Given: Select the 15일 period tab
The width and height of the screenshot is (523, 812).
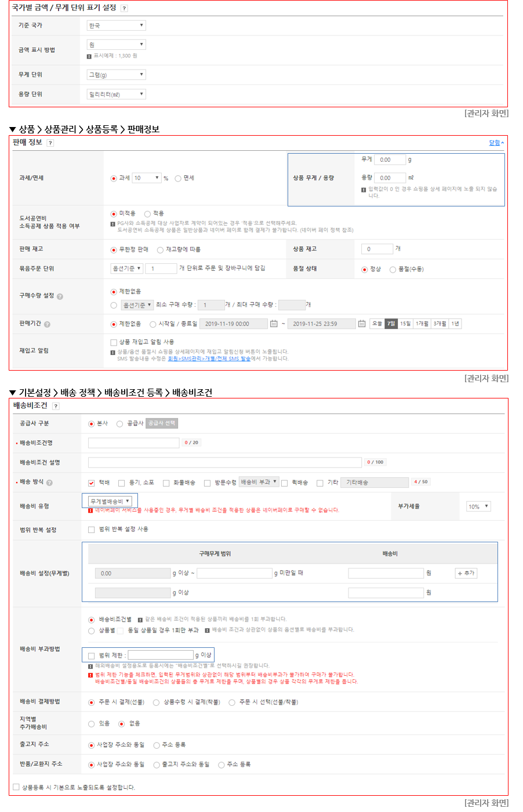Looking at the screenshot, I should pos(405,324).
